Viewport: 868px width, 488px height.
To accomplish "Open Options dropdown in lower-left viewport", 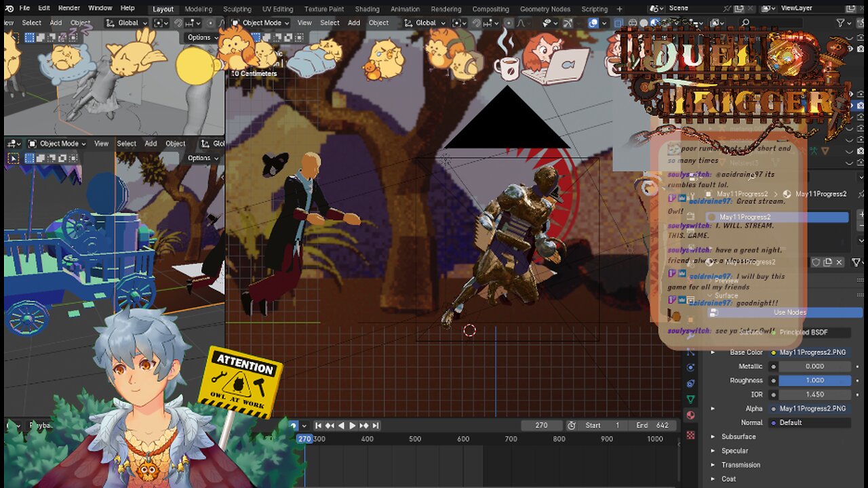I will pos(202,158).
